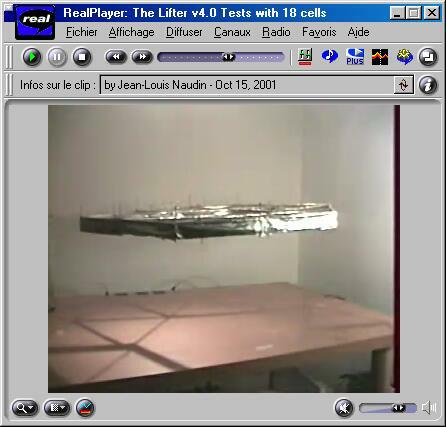Click the RealPlayer Plus icon
Screen dimensions: 446x427
point(355,57)
